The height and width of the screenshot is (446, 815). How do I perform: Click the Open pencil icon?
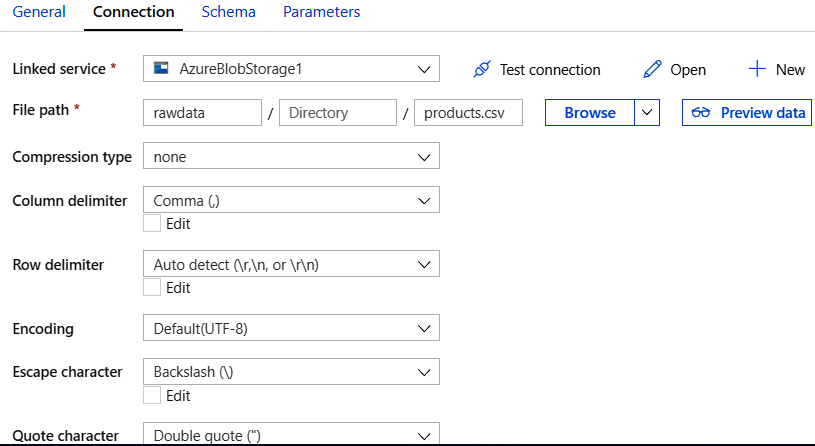[653, 69]
